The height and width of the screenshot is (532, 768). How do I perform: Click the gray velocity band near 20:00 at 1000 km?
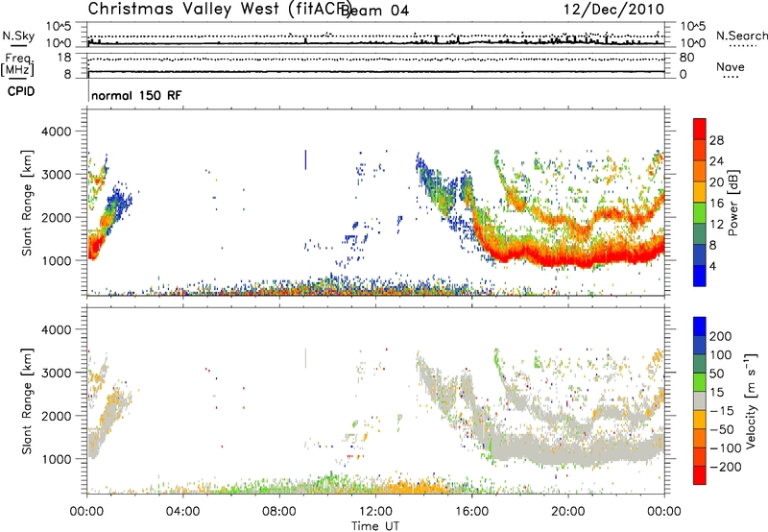(568, 453)
